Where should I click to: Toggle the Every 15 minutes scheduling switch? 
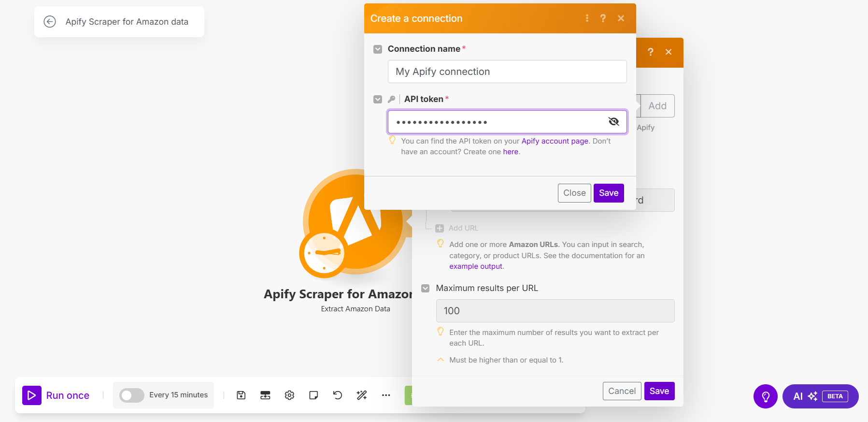(x=131, y=395)
